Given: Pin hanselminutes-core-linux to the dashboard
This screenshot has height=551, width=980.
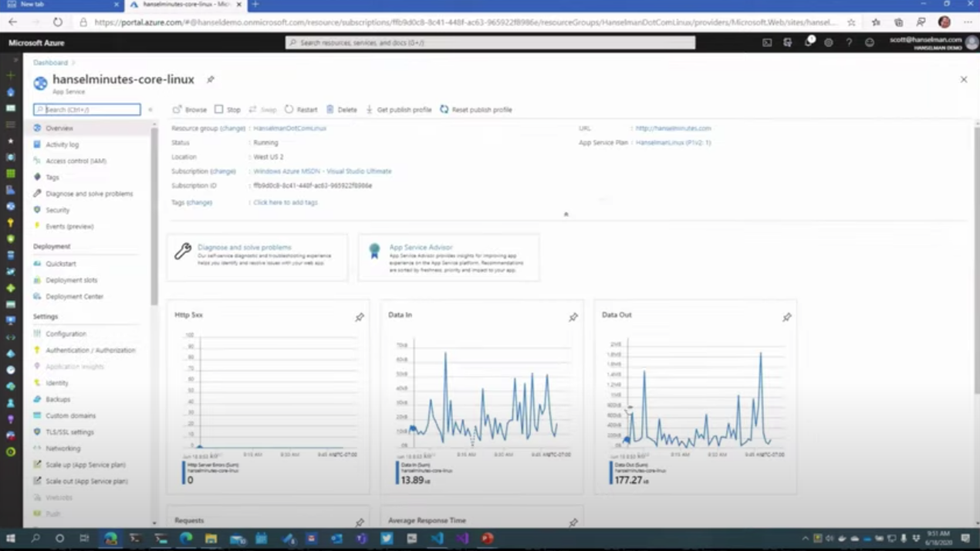Looking at the screenshot, I should (210, 79).
